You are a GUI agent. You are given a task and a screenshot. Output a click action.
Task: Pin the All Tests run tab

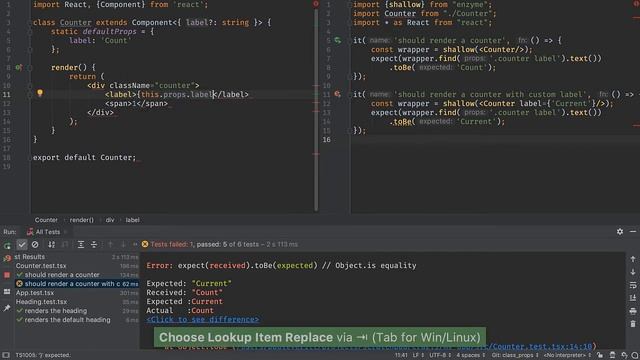click(7, 308)
